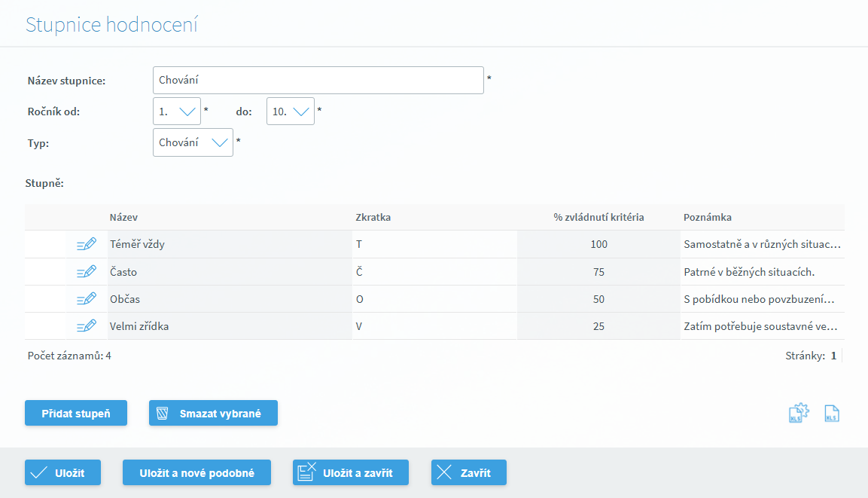Open XLS export with settings gear
Screen dimensions: 868x498
798,413
